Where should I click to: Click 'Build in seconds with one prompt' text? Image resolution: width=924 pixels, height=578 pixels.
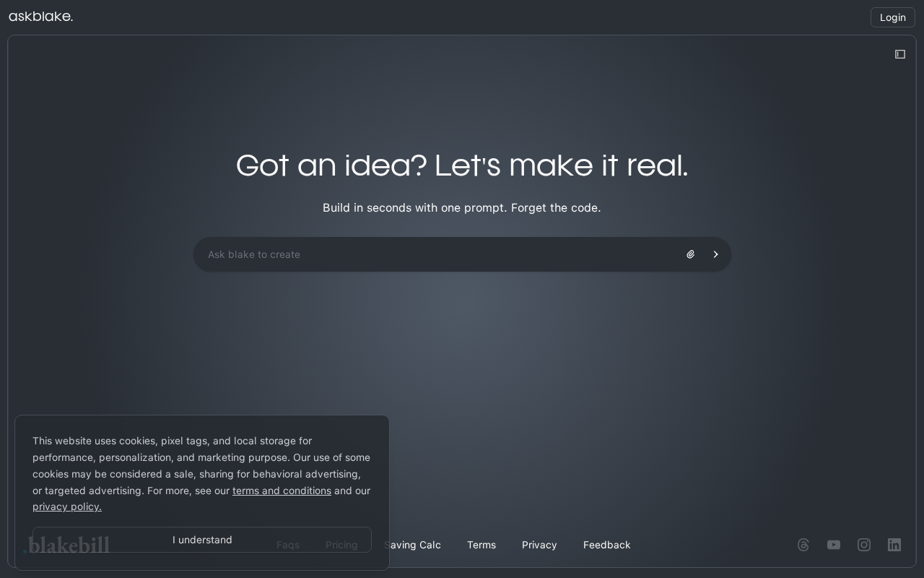click(415, 208)
